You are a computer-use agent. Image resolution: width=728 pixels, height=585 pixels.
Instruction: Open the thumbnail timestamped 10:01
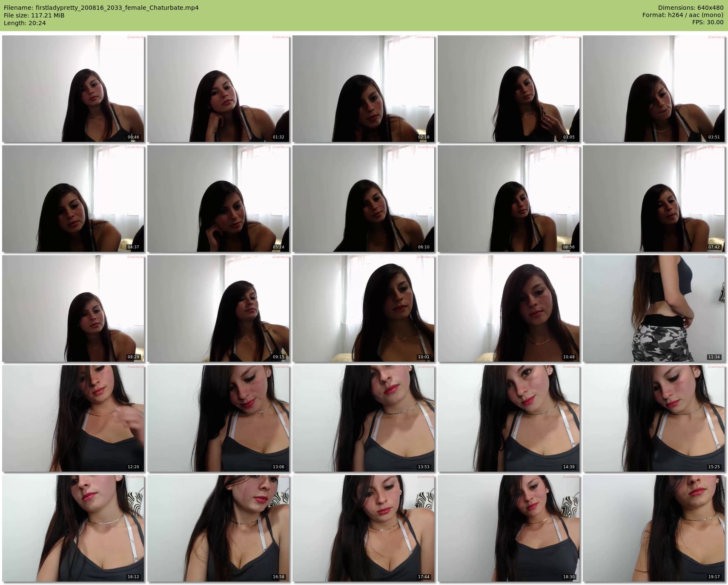coord(363,308)
